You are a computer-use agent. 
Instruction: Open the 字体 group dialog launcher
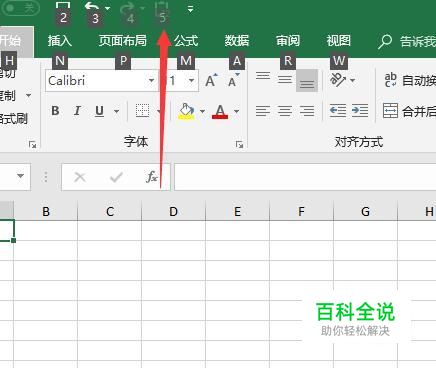(239, 144)
